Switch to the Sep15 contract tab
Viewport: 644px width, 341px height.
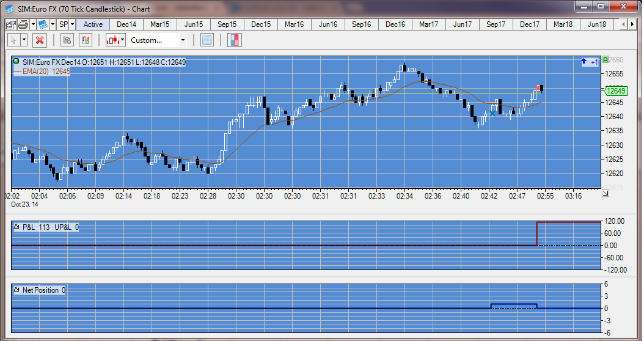[227, 24]
